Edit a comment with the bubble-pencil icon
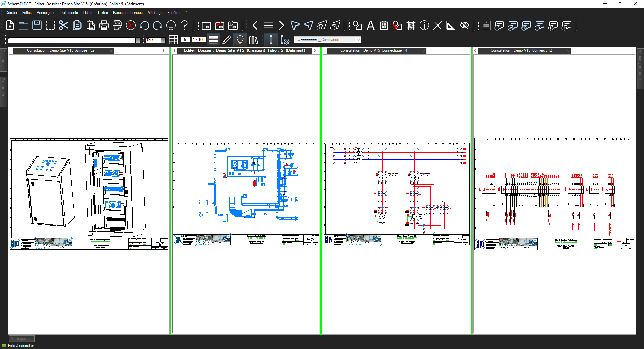The image size is (644, 349). (513, 26)
